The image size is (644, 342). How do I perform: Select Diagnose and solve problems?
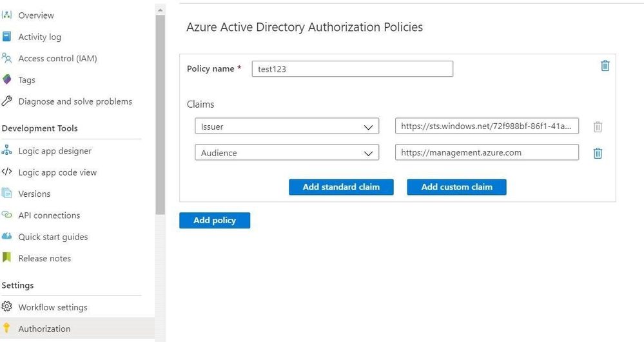(x=75, y=101)
